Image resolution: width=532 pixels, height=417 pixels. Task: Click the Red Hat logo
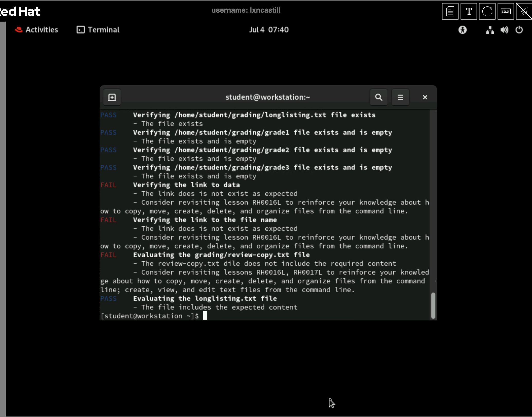click(20, 12)
